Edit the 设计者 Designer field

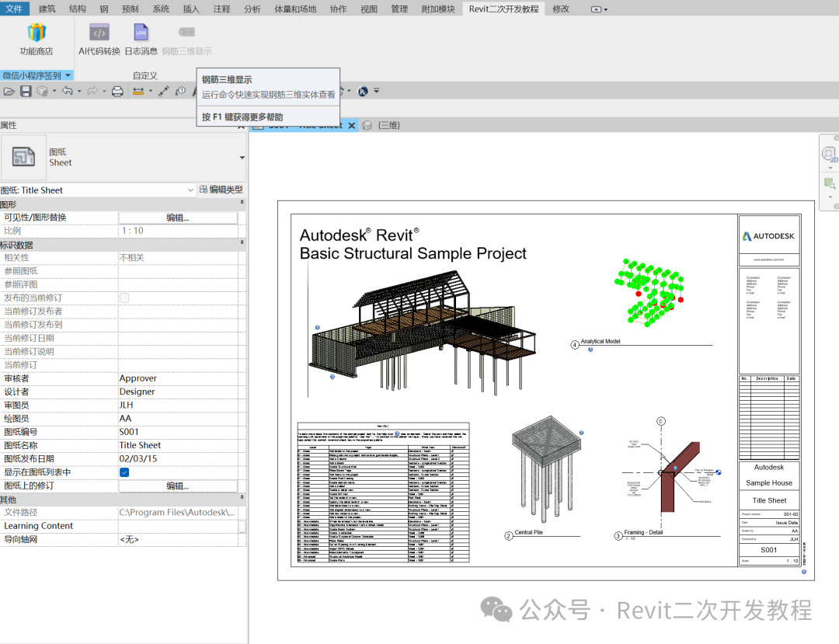point(178,392)
